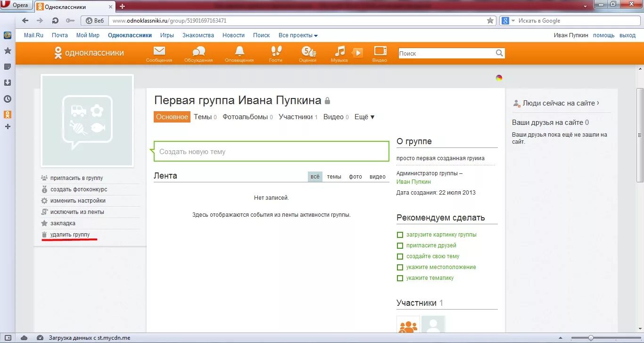Open the Downloads sidebar panel icon
This screenshot has width=644, height=343.
8,82
